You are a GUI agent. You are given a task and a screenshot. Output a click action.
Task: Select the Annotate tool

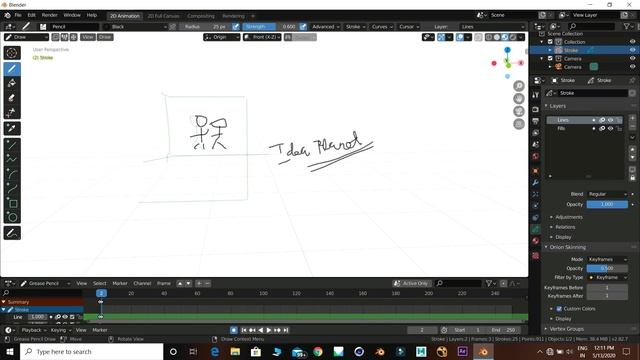(12, 233)
